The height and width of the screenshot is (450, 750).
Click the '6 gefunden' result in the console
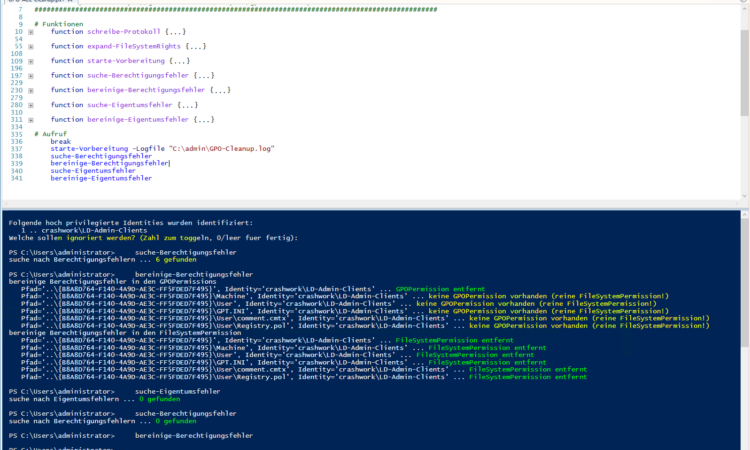tap(176, 260)
